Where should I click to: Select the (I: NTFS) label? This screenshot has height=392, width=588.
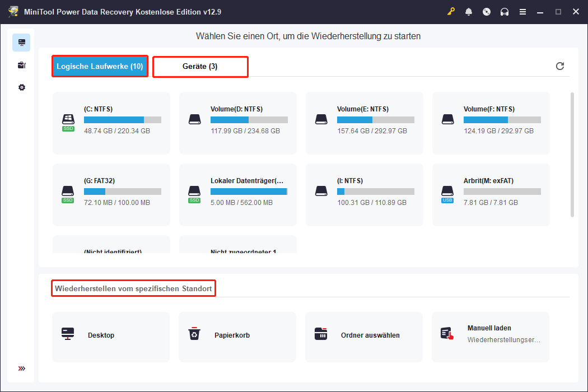(x=350, y=181)
